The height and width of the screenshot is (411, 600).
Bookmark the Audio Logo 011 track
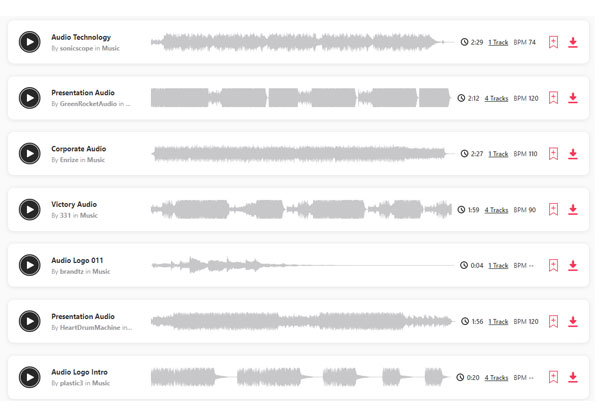pyautogui.click(x=553, y=266)
